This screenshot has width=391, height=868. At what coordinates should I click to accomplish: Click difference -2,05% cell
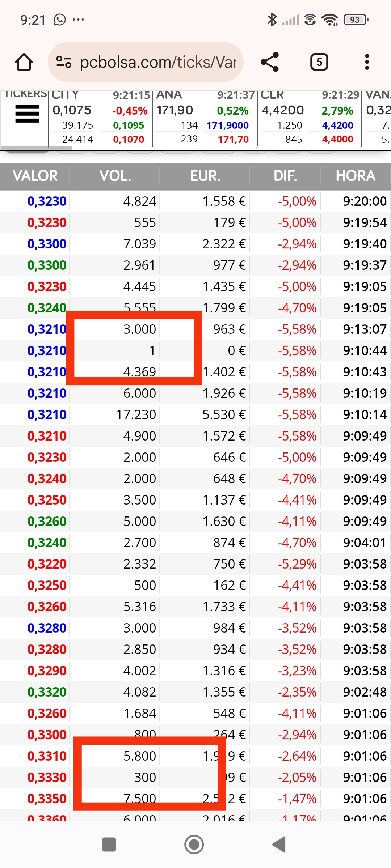(297, 777)
